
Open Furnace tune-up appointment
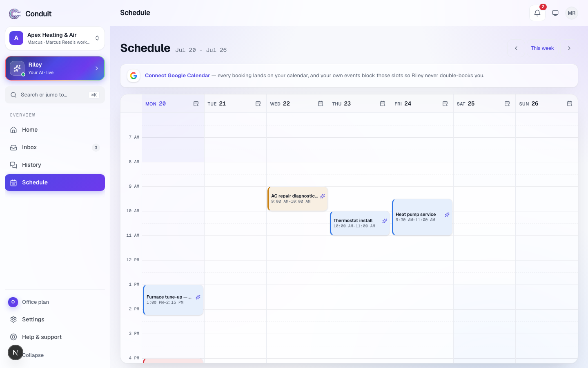coord(173,300)
